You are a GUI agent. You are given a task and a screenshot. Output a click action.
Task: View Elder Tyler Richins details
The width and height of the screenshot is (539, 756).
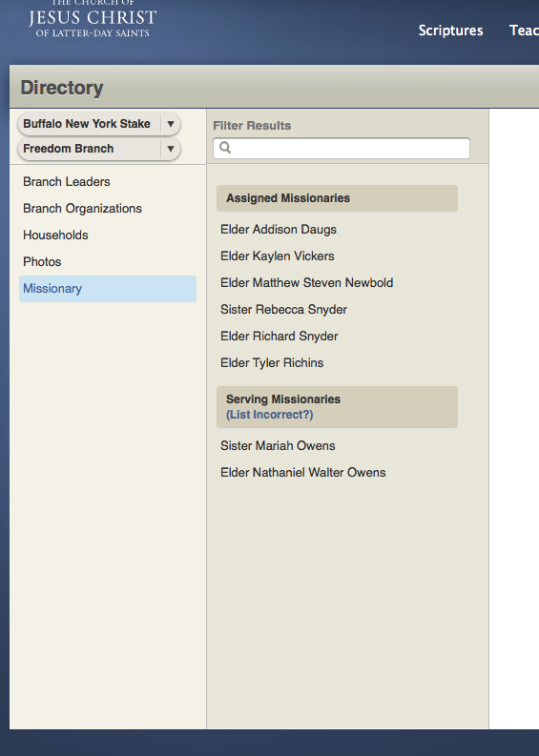click(x=272, y=362)
